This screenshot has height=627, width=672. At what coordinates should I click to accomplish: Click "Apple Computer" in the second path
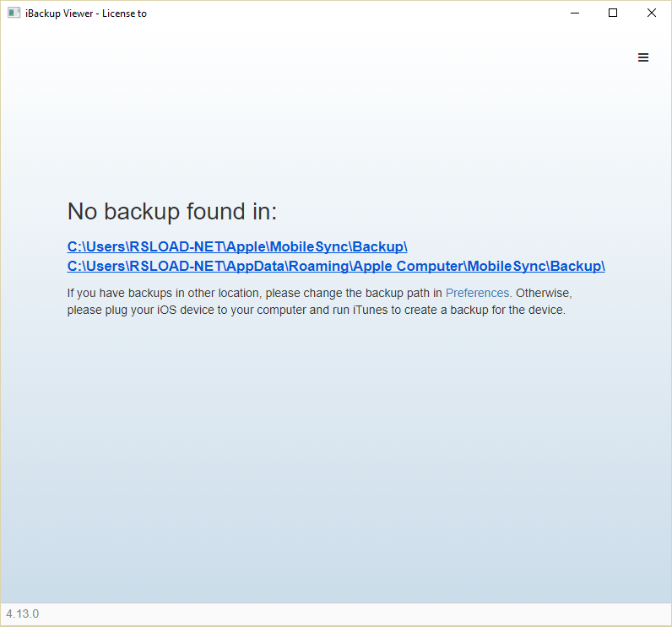click(x=407, y=266)
